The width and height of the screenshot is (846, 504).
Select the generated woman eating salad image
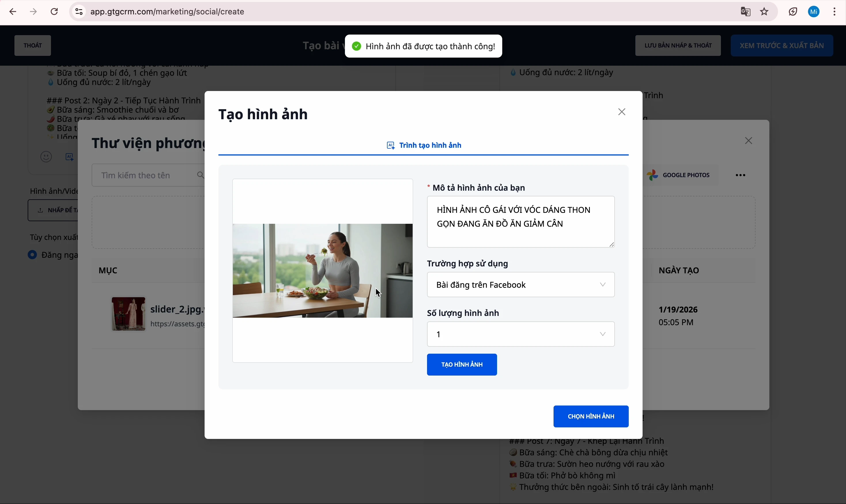322,271
